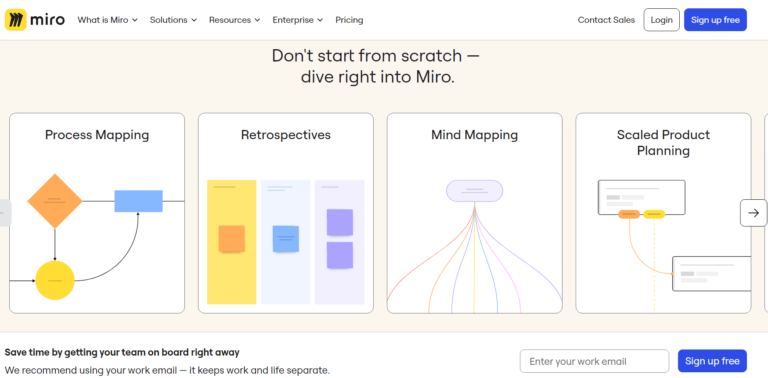
Task: Click the Login button
Action: coord(662,20)
